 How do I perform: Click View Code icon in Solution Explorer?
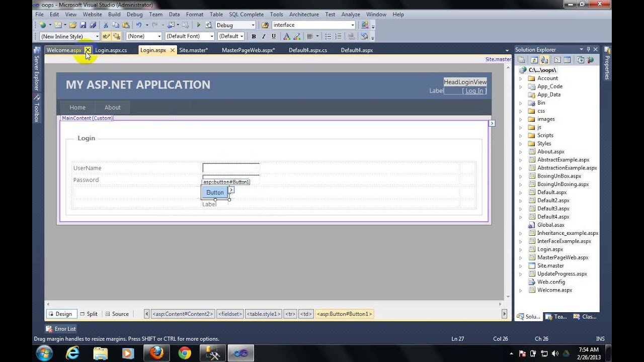(x=557, y=60)
